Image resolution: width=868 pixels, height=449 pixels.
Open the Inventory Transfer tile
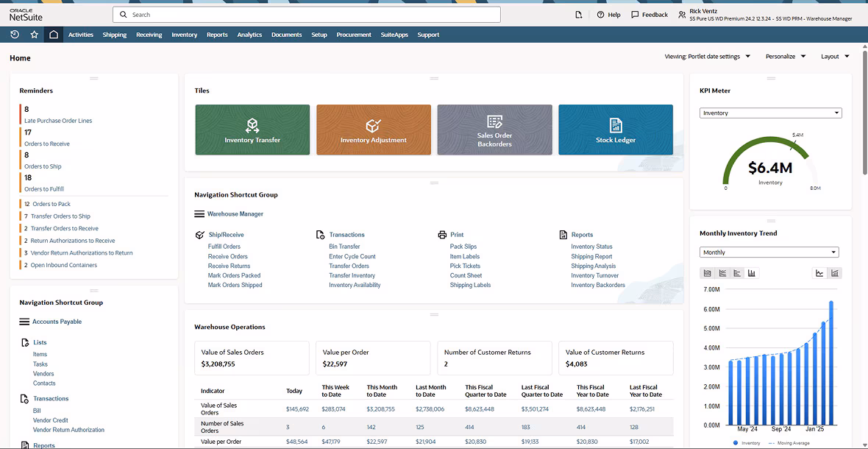click(252, 130)
